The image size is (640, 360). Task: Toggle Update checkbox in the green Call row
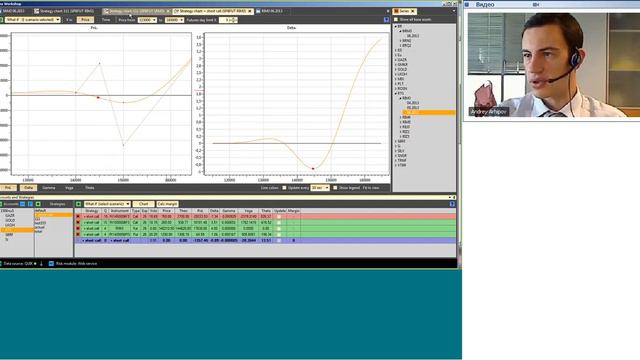279,222
